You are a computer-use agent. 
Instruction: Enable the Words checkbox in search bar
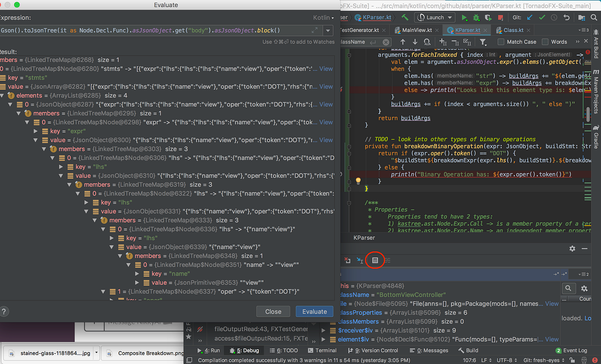546,42
